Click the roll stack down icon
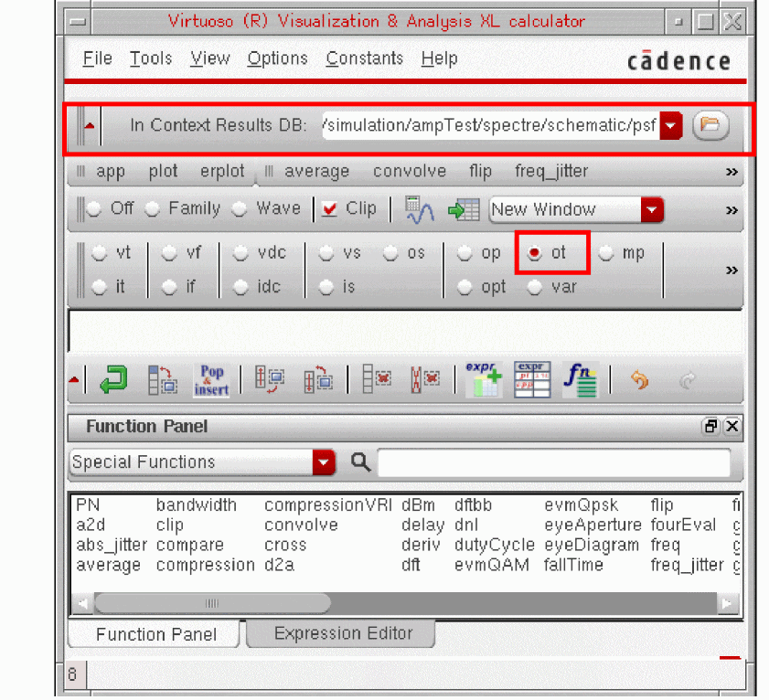Image resolution: width=769 pixels, height=700 pixels. tap(318, 379)
